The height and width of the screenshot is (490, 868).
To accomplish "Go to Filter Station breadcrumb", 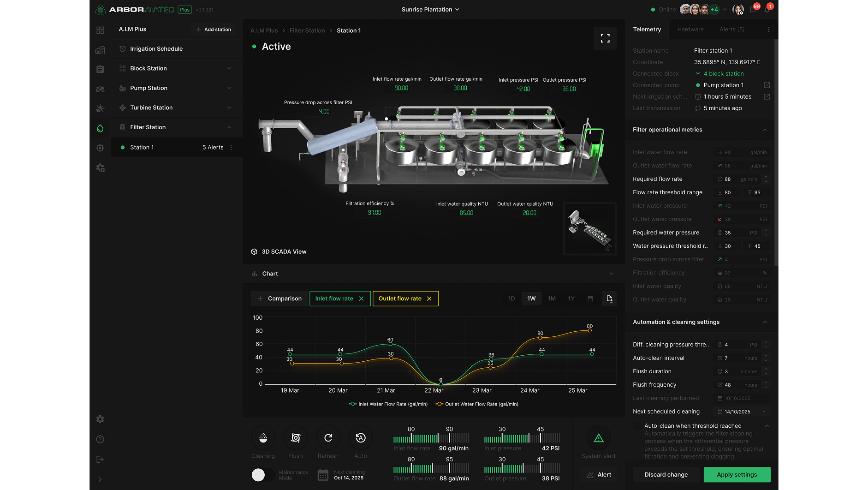I will point(307,30).
